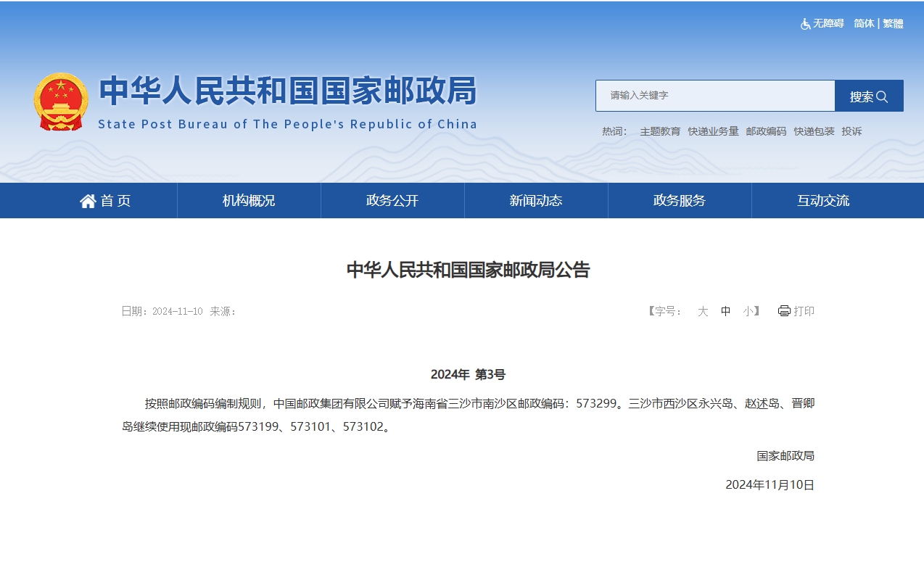This screenshot has width=924, height=562.
Task: Click the 打印 print link
Action: click(x=804, y=311)
